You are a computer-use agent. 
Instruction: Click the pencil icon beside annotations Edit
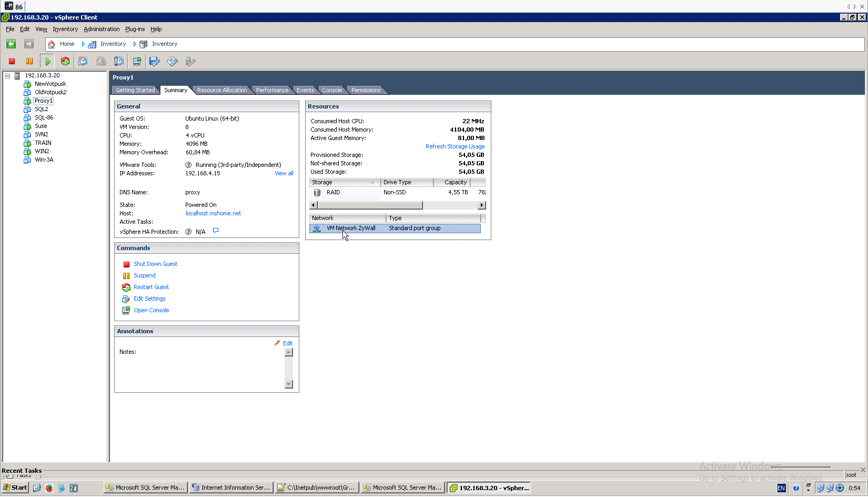(277, 343)
